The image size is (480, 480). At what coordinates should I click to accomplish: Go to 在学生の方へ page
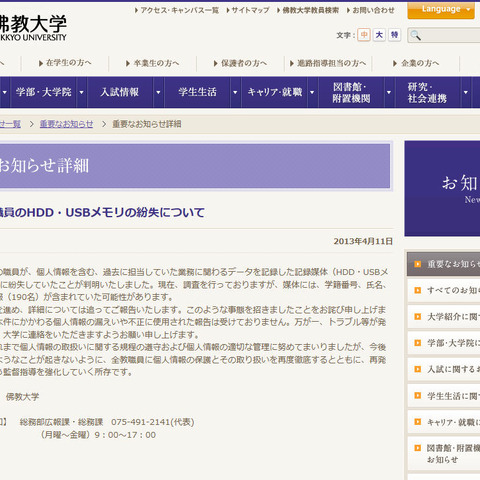point(65,63)
